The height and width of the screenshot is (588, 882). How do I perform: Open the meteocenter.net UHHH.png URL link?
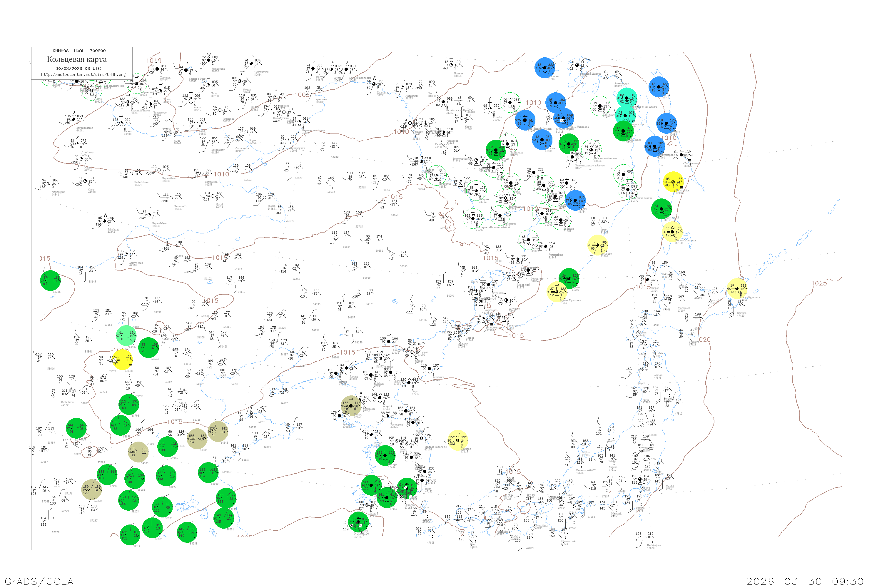[83, 75]
